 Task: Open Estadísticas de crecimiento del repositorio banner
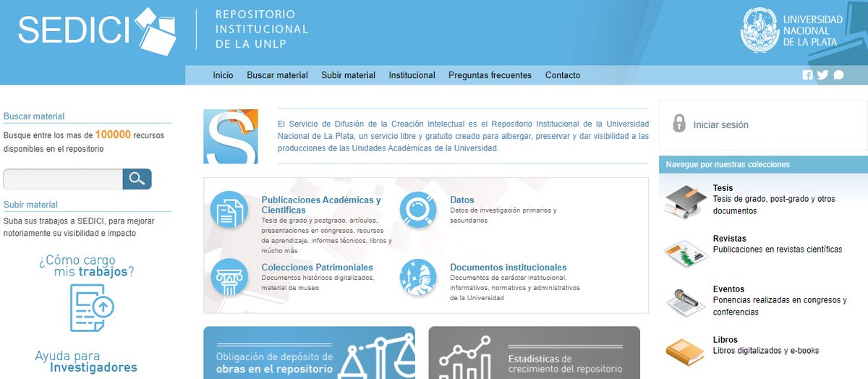click(x=534, y=353)
